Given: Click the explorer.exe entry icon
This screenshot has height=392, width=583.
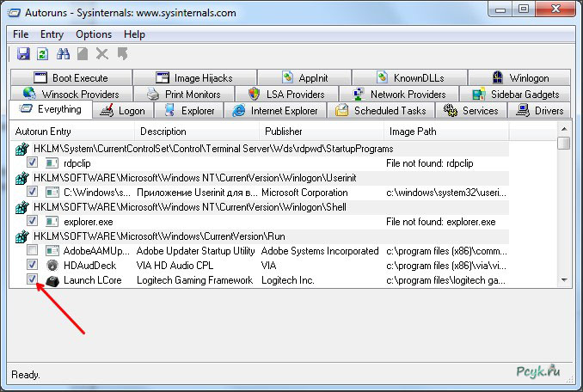Looking at the screenshot, I should [52, 222].
